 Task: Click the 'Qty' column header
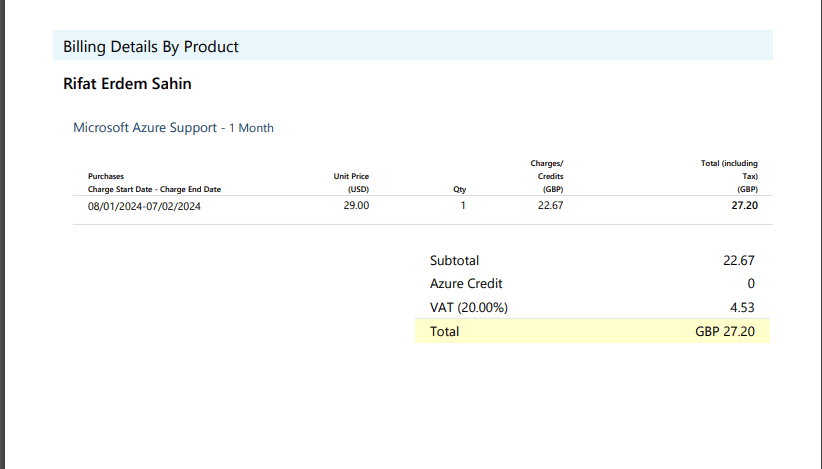pyautogui.click(x=460, y=189)
